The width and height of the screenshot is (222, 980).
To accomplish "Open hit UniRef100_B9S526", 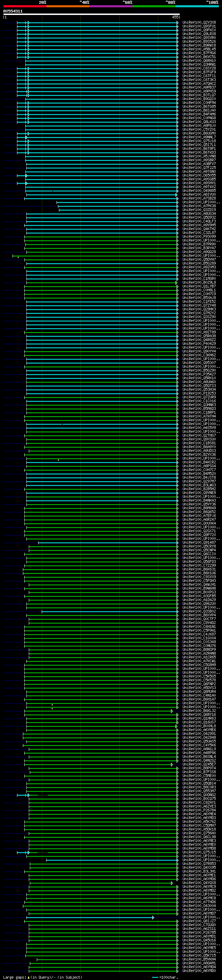I will point(199,41).
